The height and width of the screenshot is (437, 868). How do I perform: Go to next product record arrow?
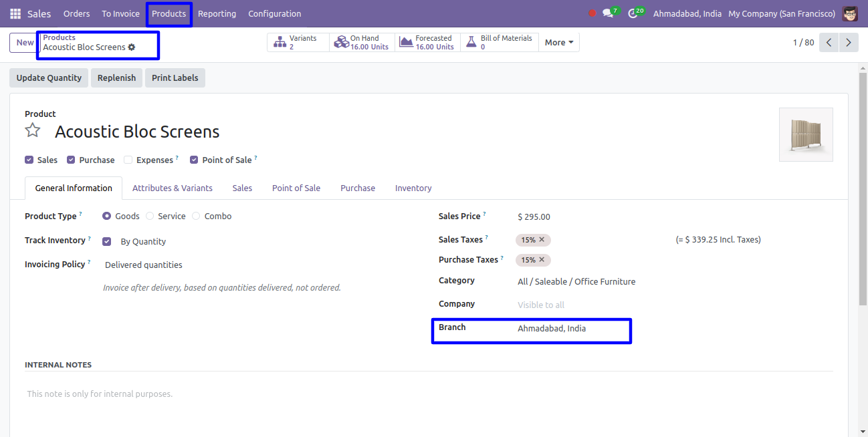pos(849,43)
